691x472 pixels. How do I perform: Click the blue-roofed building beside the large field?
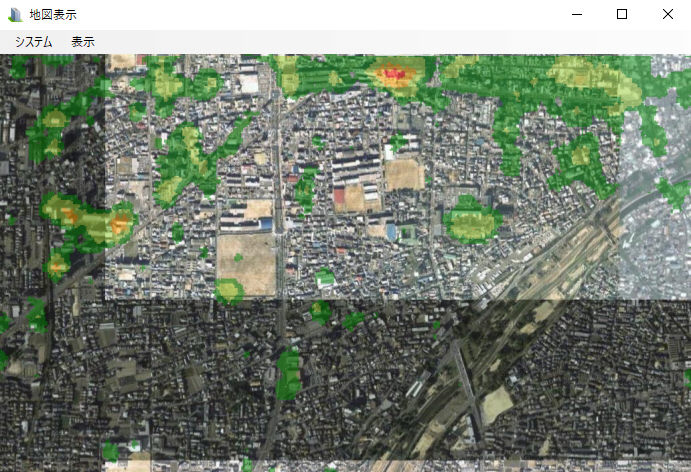click(x=265, y=224)
